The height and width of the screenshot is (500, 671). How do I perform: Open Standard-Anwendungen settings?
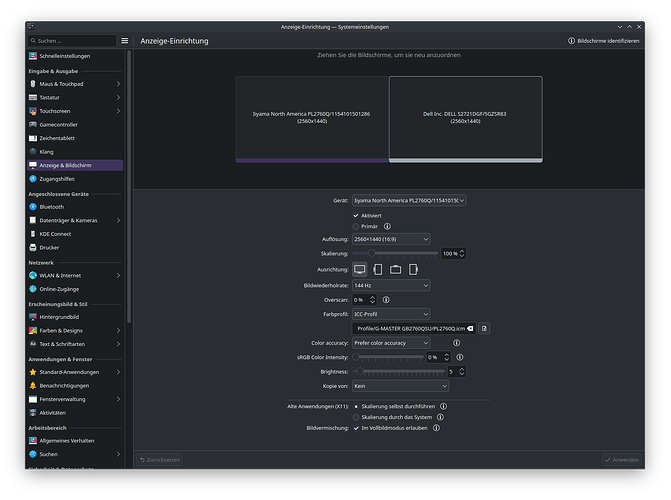(x=75, y=372)
